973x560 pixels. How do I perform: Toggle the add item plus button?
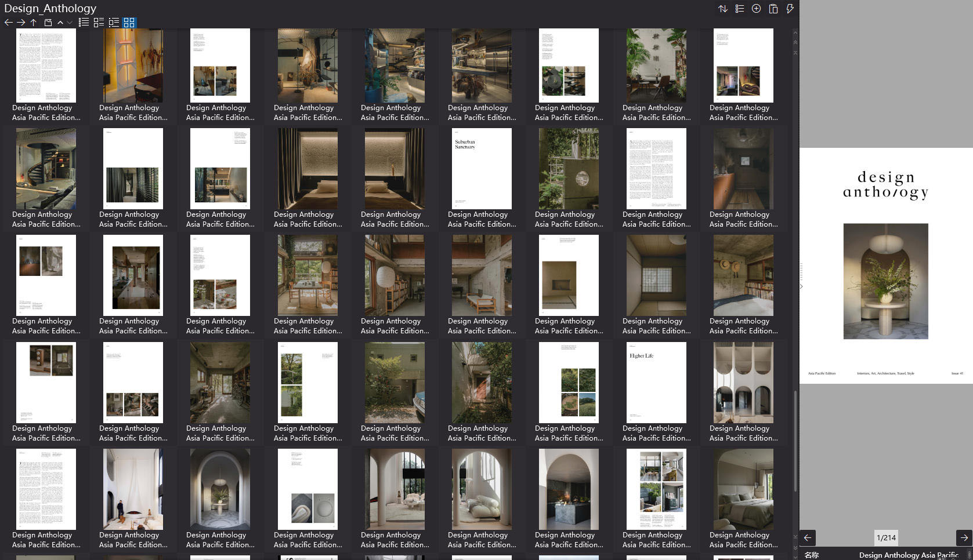click(x=756, y=9)
